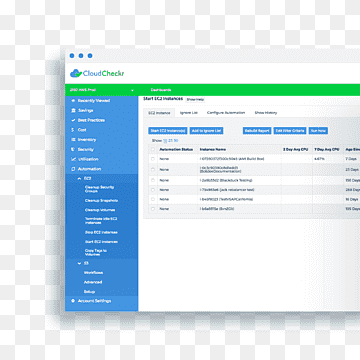Open Advanced under Automation
The height and width of the screenshot is (360, 360).
[93, 282]
